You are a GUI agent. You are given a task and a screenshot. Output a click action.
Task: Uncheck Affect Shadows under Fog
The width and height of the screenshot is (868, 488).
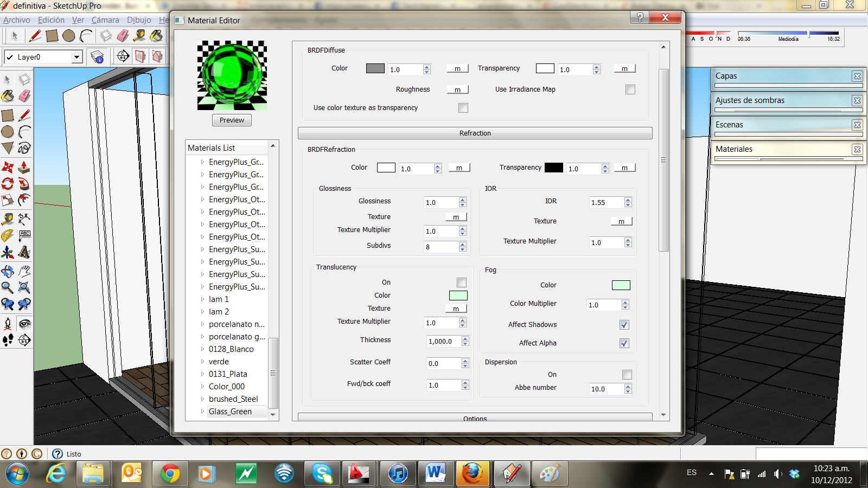tap(624, 325)
